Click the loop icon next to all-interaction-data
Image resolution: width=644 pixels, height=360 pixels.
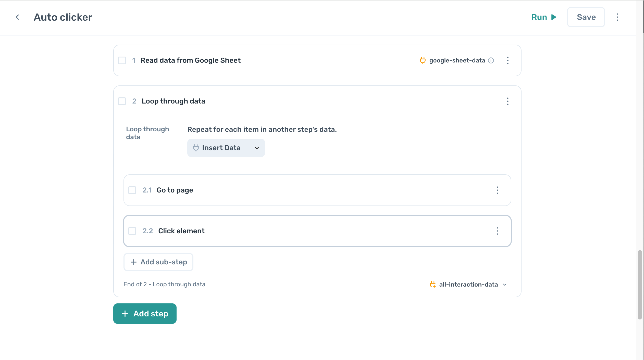(433, 284)
